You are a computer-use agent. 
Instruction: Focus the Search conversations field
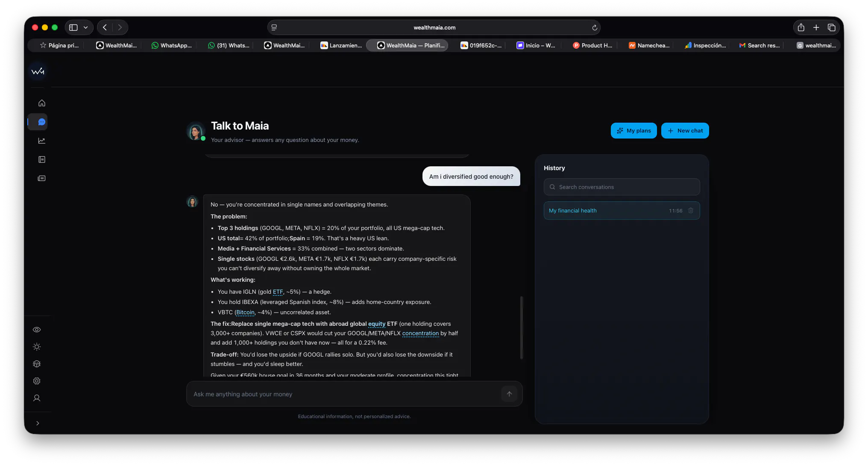pos(622,187)
